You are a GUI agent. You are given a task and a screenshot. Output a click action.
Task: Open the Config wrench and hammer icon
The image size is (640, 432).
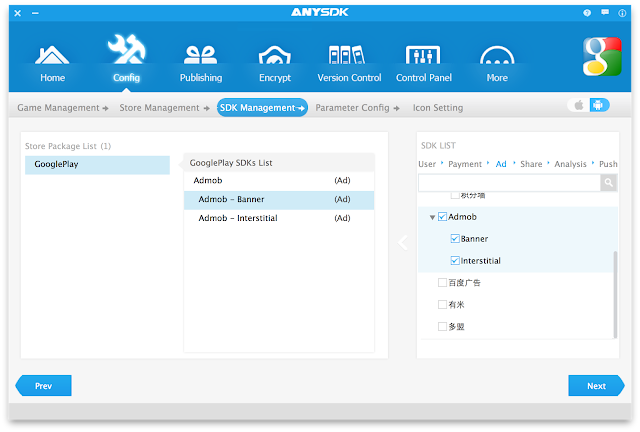pyautogui.click(x=126, y=49)
